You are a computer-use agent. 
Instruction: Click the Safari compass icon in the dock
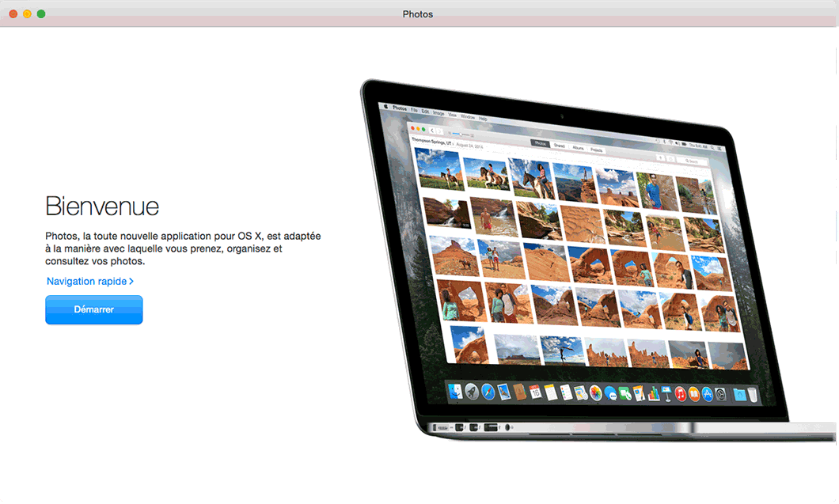pos(488,391)
